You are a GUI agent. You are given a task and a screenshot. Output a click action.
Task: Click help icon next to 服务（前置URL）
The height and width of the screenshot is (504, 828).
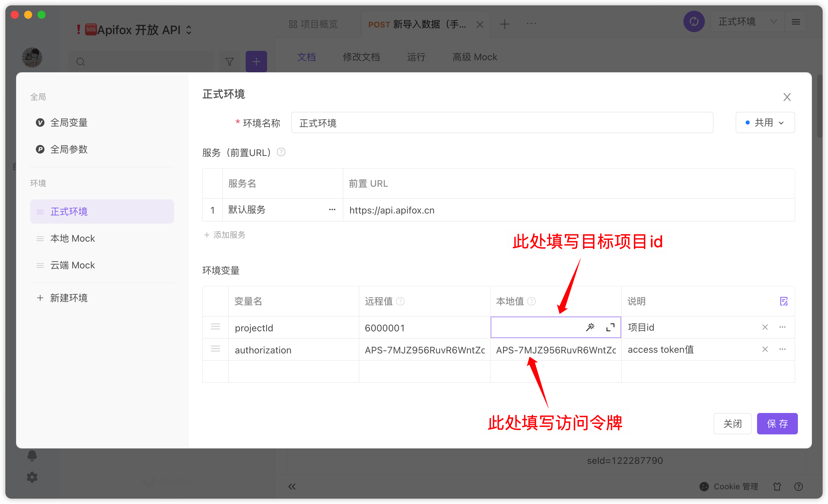tap(281, 152)
